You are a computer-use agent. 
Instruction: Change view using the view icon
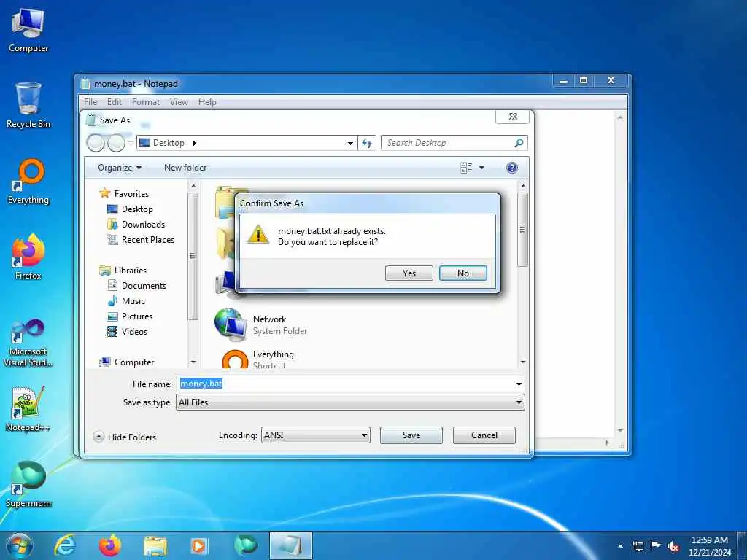pyautogui.click(x=466, y=168)
